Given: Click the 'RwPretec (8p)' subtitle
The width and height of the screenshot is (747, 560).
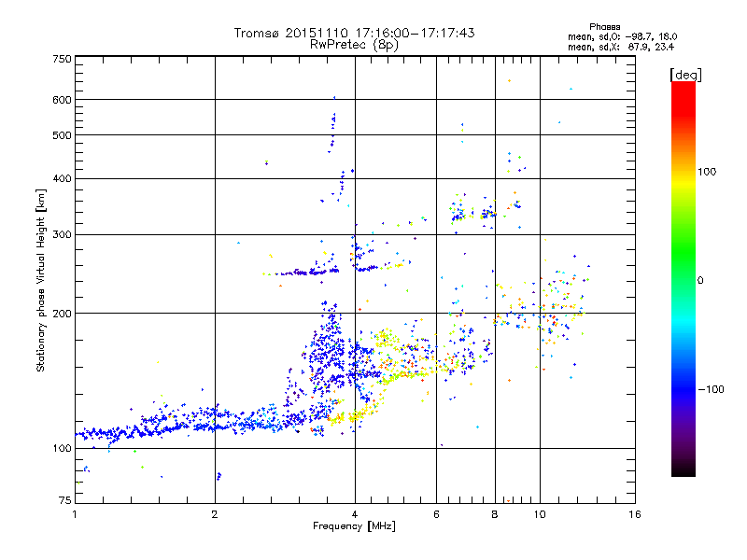Looking at the screenshot, I should click(354, 45).
